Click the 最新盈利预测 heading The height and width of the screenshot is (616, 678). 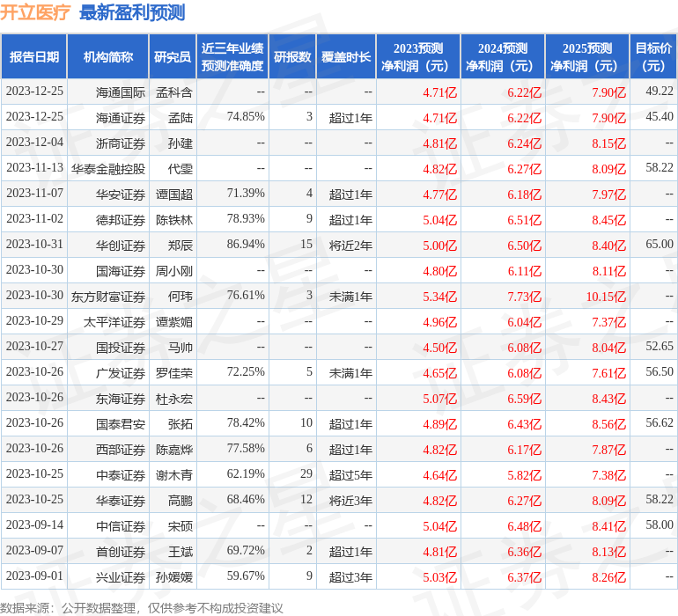click(132, 12)
